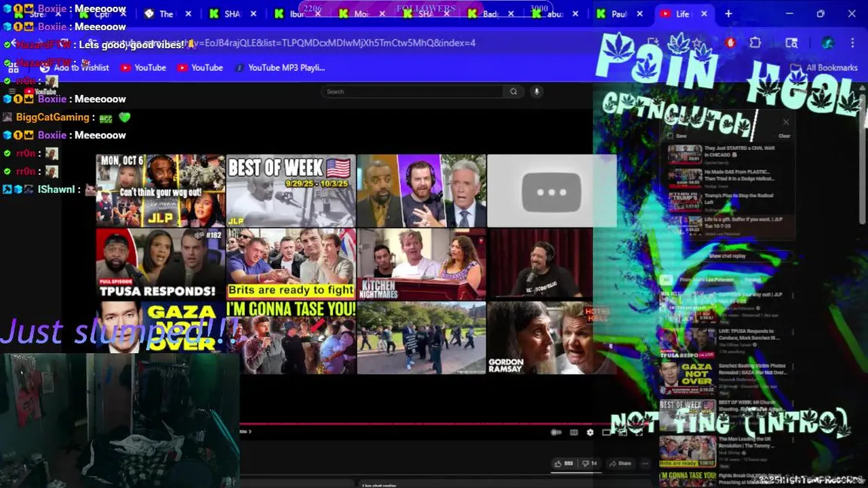The height and width of the screenshot is (488, 868).
Task: Open the YouTube guide hamburger menu
Action: (x=12, y=91)
